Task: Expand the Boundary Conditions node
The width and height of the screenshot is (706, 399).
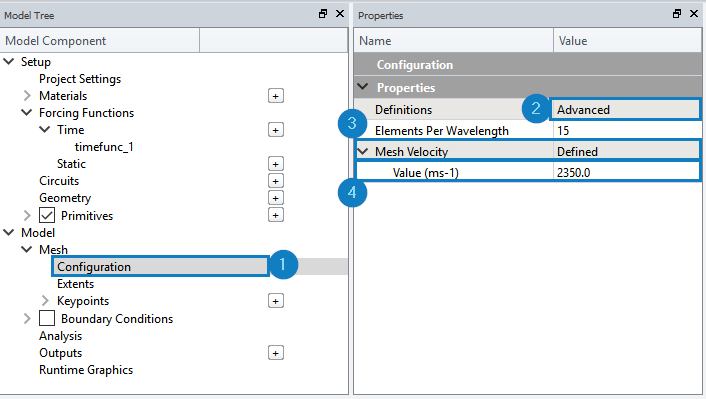Action: coord(27,318)
